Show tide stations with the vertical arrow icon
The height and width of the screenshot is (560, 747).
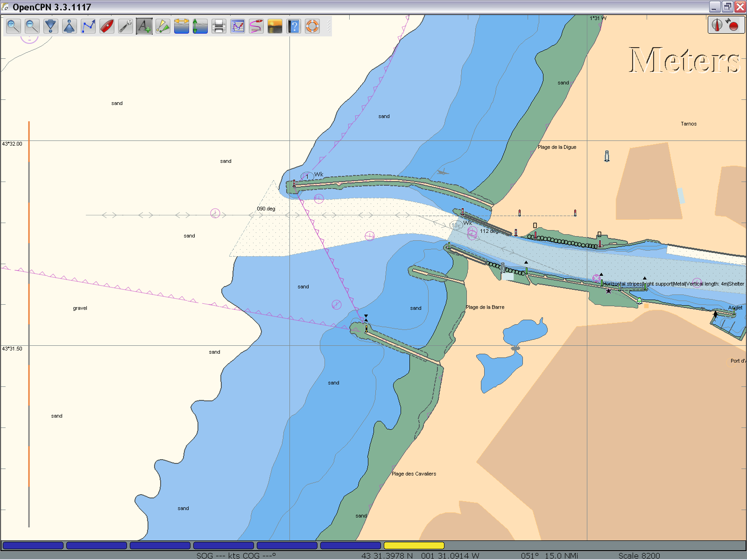[200, 26]
